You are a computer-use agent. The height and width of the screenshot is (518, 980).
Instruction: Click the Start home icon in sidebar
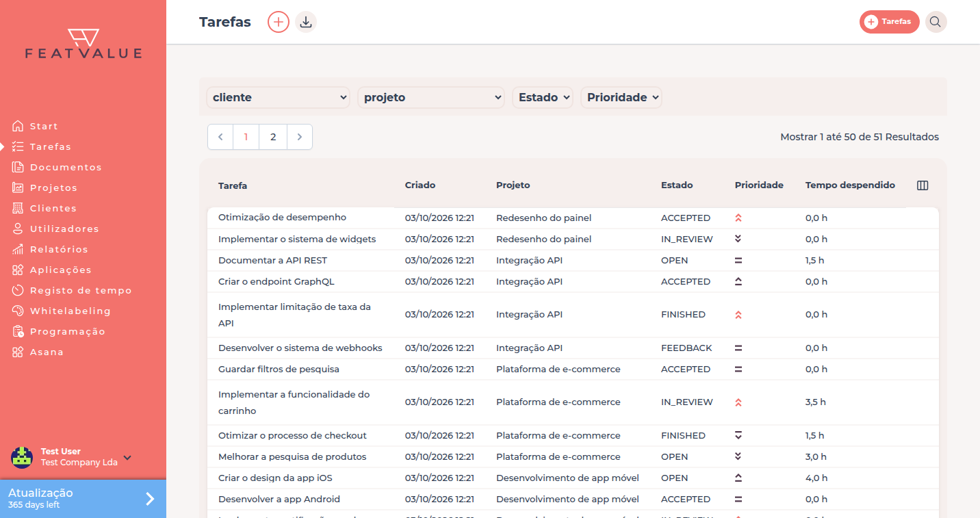pyautogui.click(x=18, y=126)
